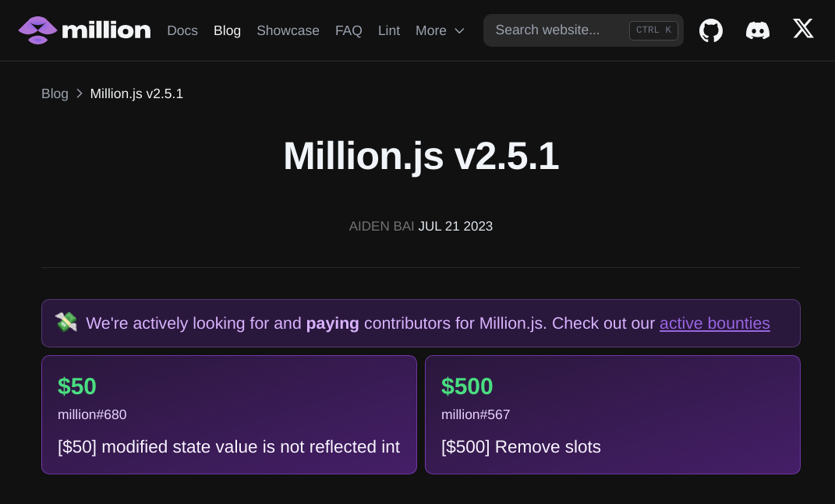Open the Lint navigation item

point(389,31)
